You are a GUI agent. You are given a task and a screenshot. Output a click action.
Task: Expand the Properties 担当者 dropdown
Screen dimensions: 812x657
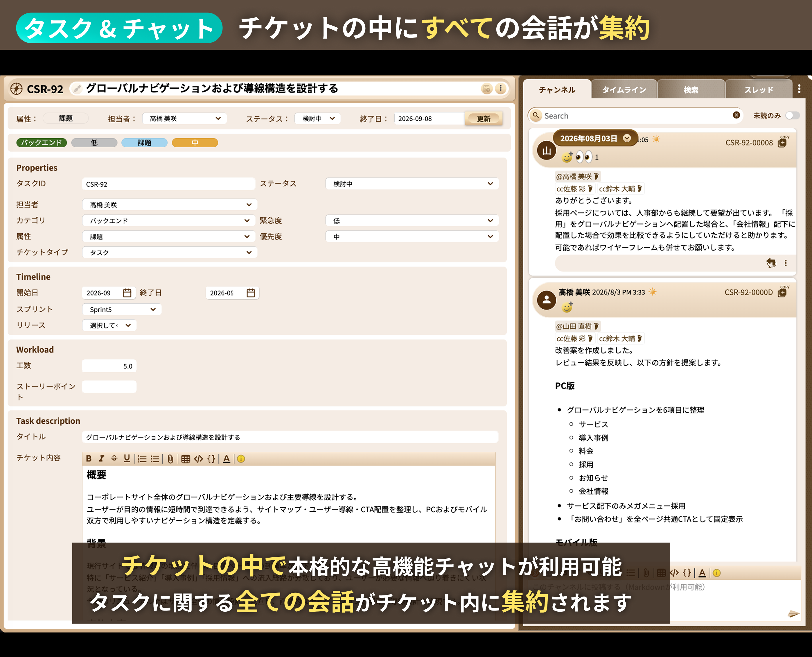pos(170,205)
